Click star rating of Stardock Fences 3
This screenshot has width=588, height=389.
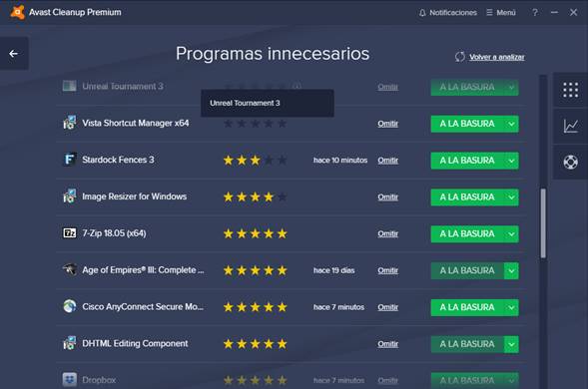[x=255, y=161]
